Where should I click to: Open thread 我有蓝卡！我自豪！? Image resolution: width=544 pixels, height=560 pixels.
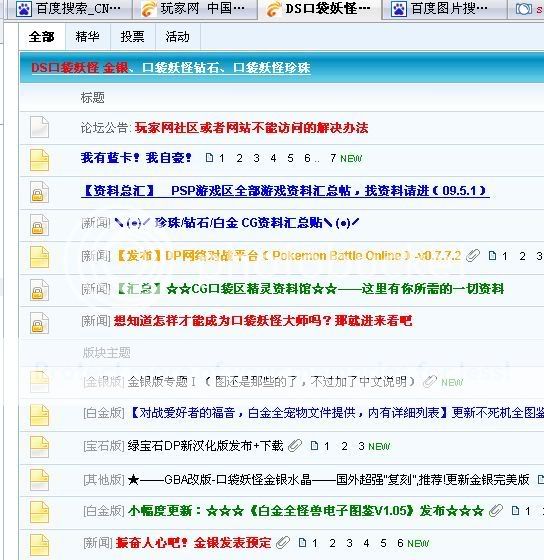pos(136,158)
